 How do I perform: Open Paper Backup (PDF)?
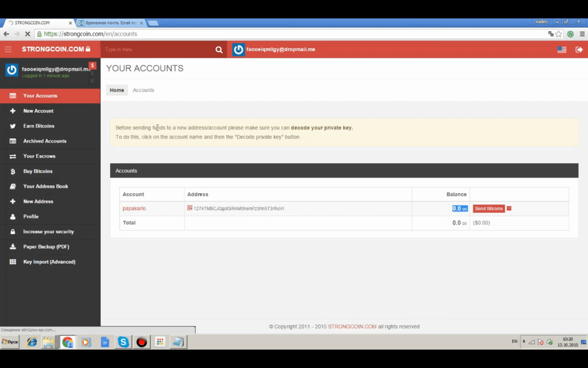50,247
